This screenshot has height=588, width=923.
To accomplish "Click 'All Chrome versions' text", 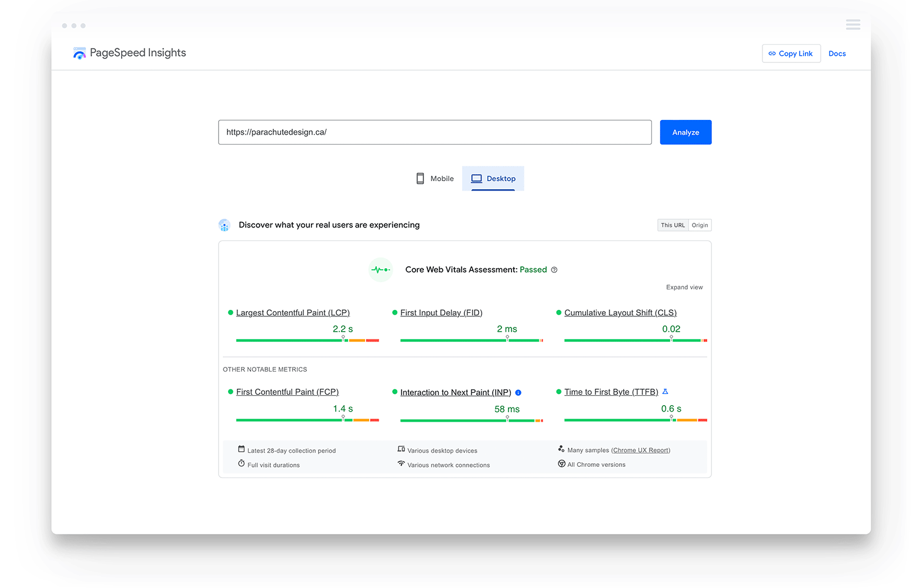I will [x=596, y=465].
